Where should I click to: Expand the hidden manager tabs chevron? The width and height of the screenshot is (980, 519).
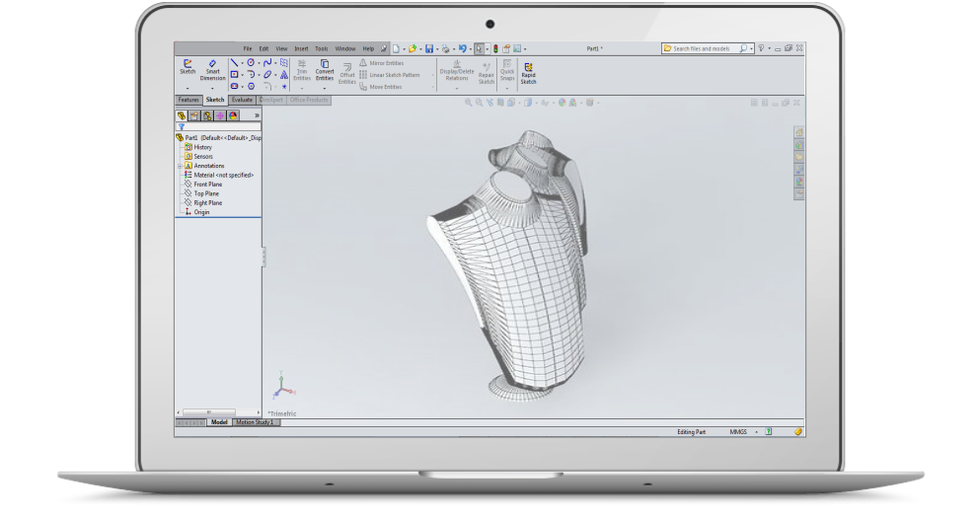tap(257, 115)
